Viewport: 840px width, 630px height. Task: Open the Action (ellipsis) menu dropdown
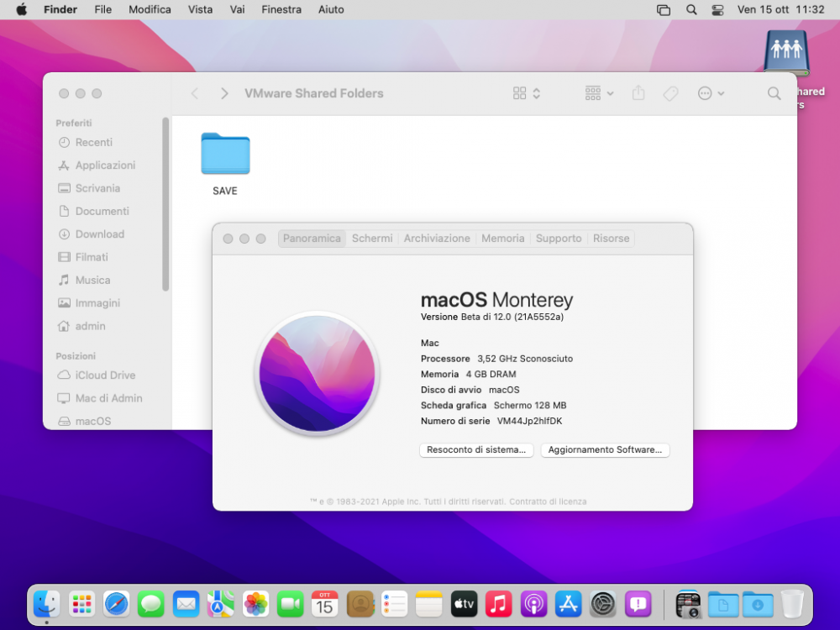(711, 93)
